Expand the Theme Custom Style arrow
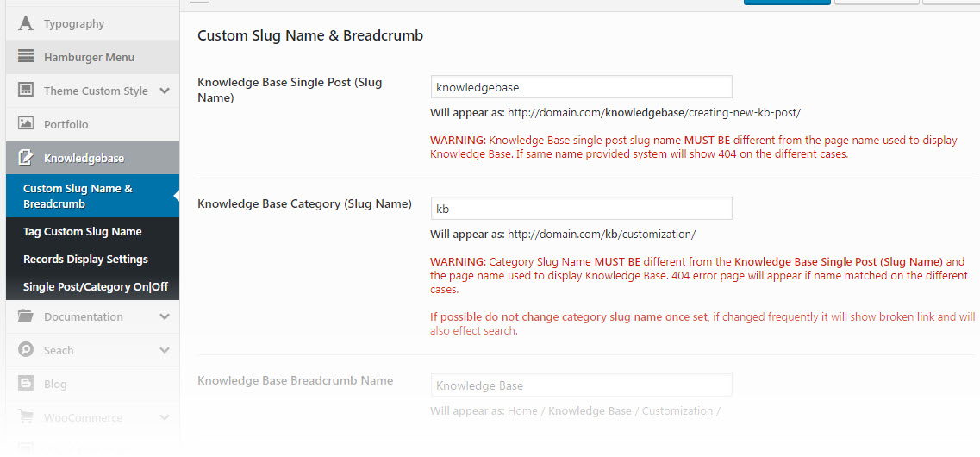 [x=165, y=91]
